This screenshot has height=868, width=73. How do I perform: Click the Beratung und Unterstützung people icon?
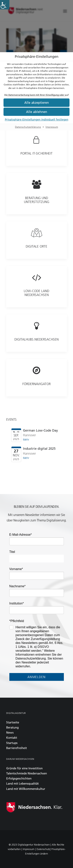pos(36,184)
